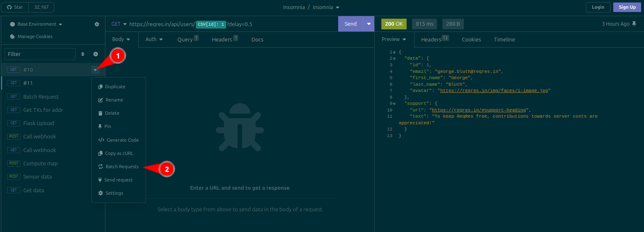Open environment settings gear icon
644x232 pixels.
coord(97,24)
